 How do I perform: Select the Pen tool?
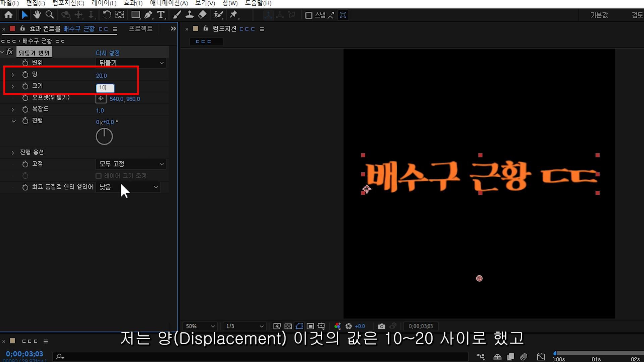coord(148,15)
